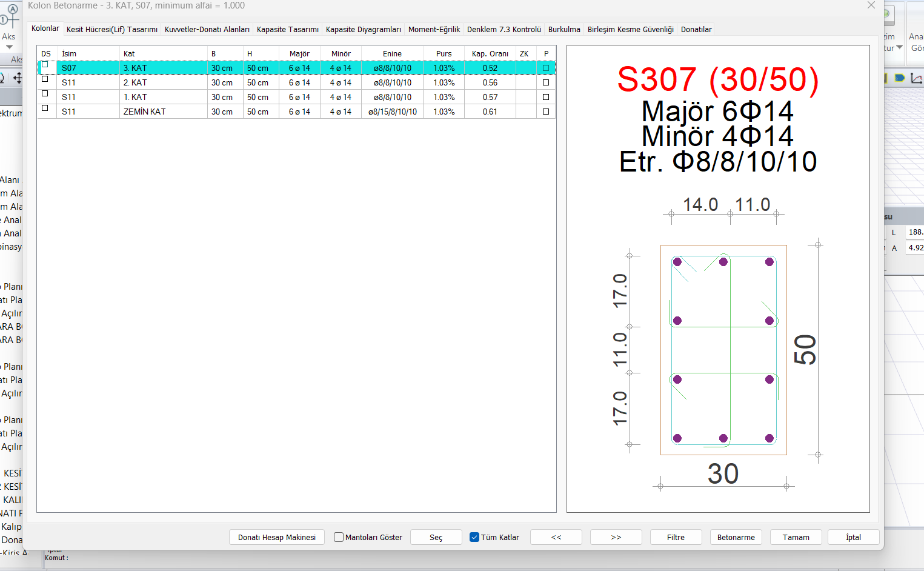
Task: Sort by the İsim column header
Action: coord(88,53)
